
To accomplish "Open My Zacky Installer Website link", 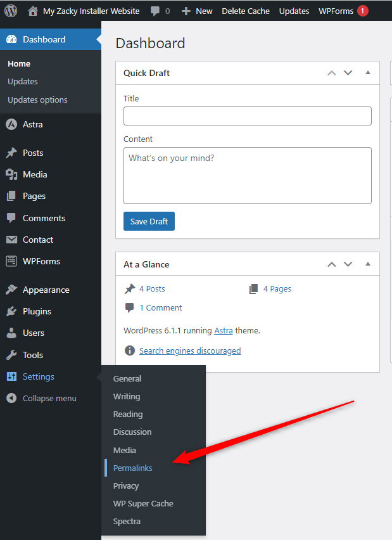I will 91,11.
